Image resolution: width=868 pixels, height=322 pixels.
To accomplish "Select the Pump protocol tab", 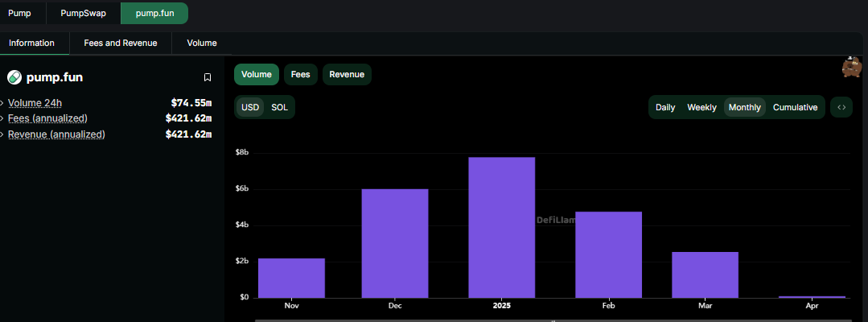I will click(19, 13).
